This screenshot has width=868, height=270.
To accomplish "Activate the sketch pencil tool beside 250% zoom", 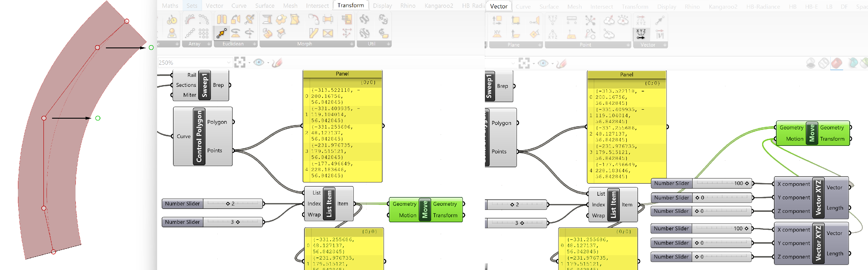I will 277,63.
